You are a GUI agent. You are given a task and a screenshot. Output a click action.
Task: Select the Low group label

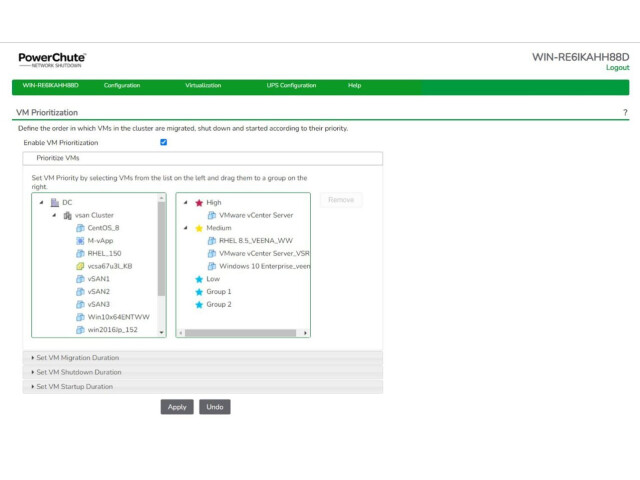213,279
